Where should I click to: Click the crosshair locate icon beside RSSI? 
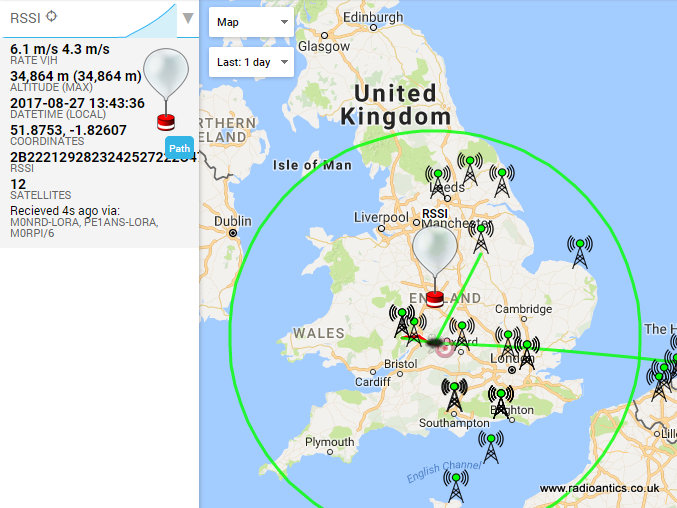[x=51, y=16]
